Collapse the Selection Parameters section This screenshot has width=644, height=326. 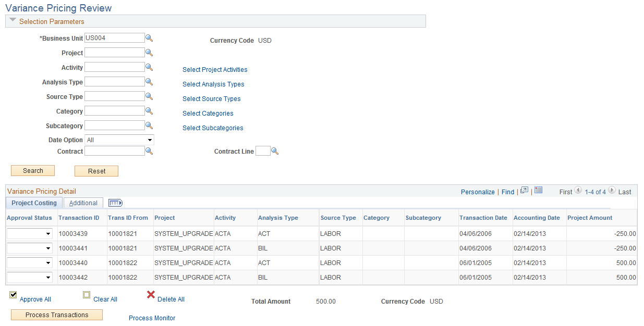click(x=12, y=21)
